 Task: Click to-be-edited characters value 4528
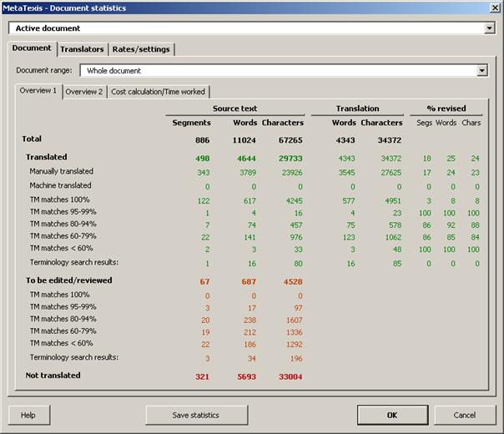click(x=293, y=281)
